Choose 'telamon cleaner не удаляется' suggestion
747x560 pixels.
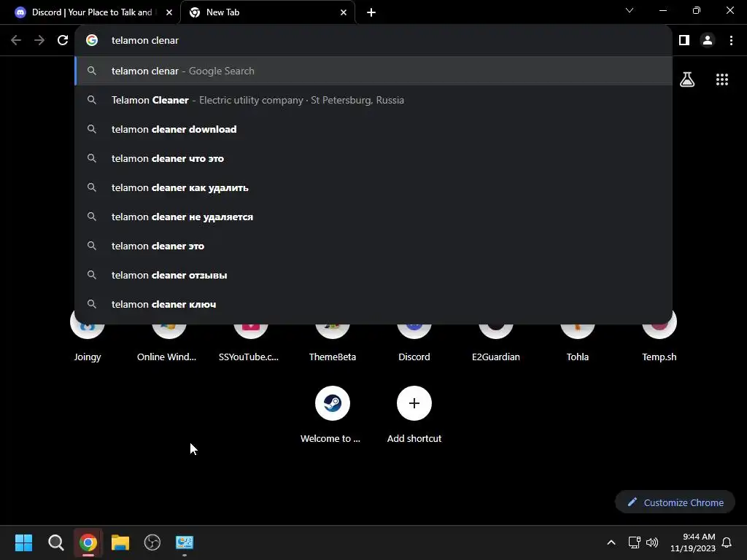[x=373, y=217]
